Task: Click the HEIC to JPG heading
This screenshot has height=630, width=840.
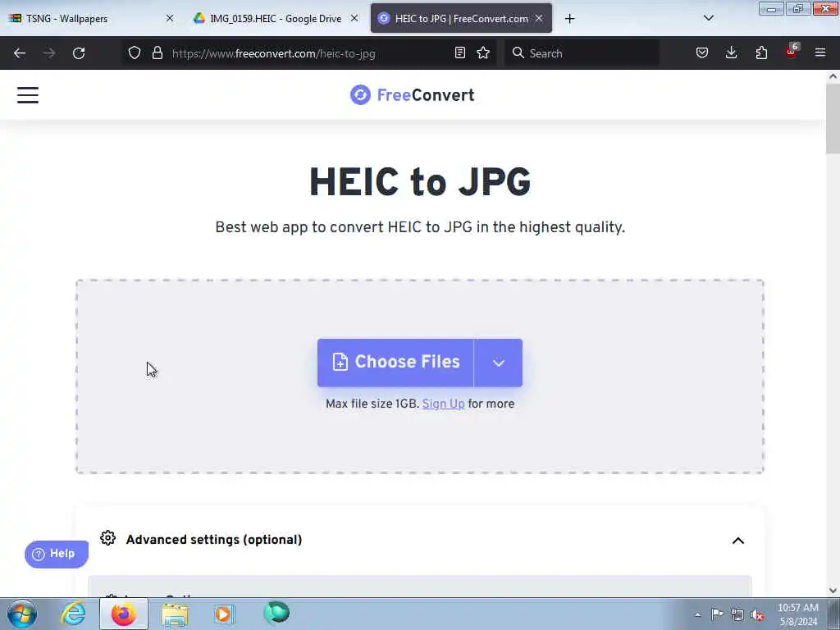Action: 420,182
